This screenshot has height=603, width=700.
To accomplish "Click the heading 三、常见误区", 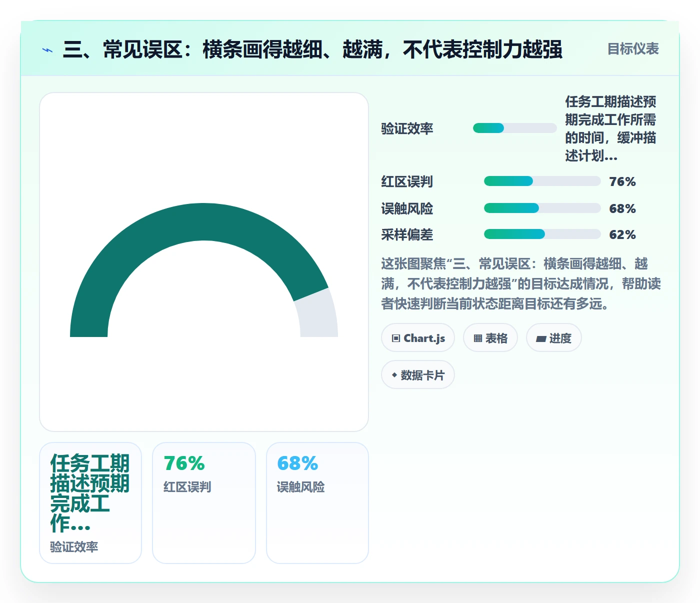I will point(312,49).
